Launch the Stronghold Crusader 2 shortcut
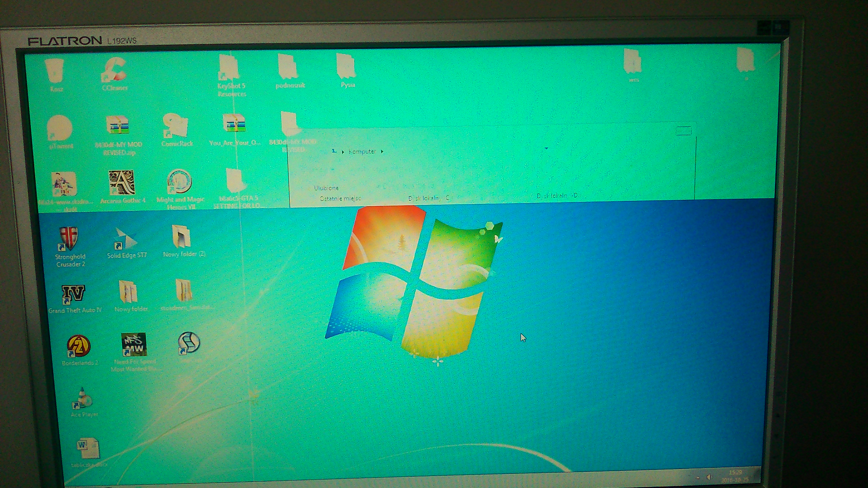Image resolution: width=868 pixels, height=488 pixels. pos(69,239)
